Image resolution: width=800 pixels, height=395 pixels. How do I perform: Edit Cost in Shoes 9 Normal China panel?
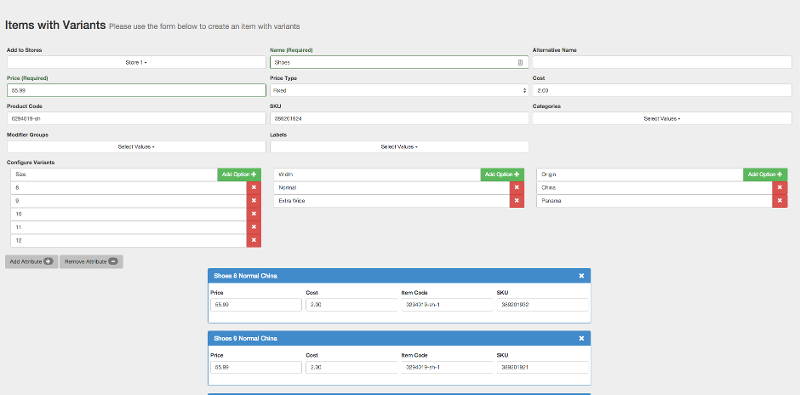tap(352, 367)
